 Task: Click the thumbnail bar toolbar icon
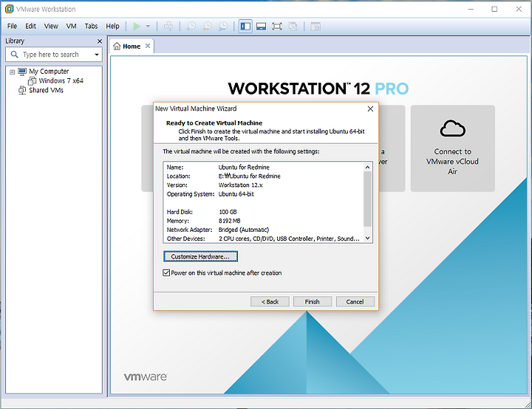coord(262,26)
